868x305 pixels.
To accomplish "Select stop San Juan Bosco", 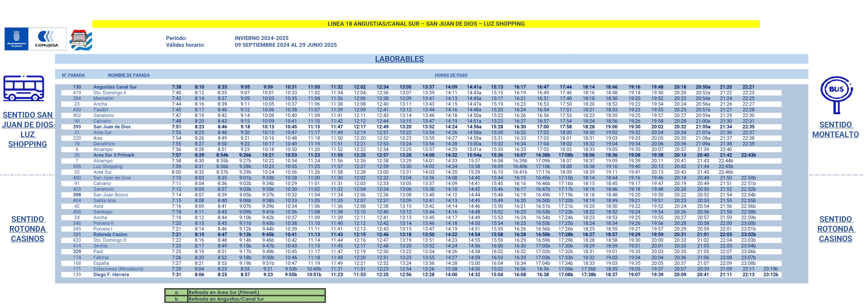I will pos(110,195).
